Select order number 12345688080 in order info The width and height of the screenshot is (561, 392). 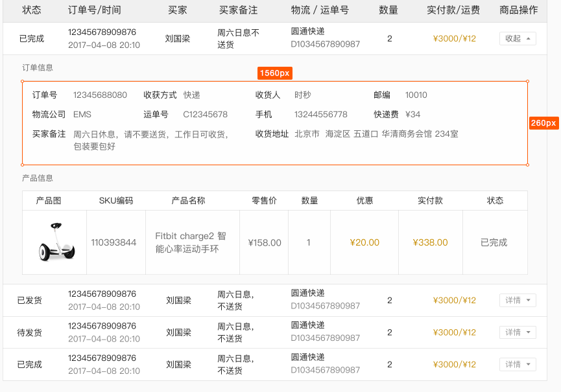99,95
